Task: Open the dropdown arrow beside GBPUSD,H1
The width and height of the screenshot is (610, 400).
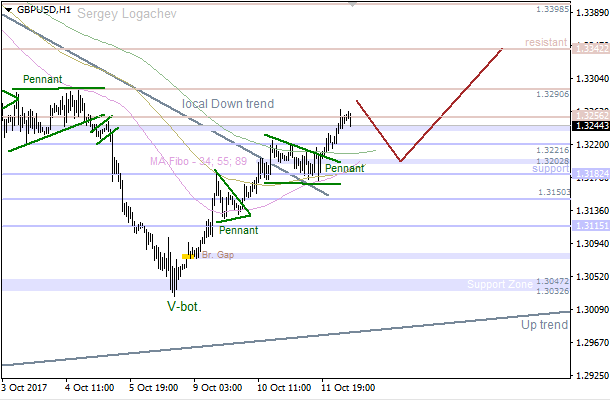Action: (x=7, y=9)
